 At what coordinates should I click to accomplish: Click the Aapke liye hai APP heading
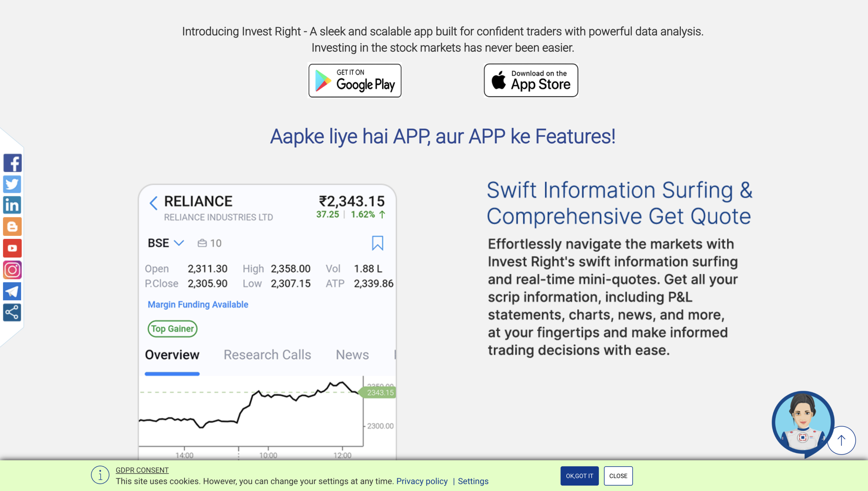[443, 136]
